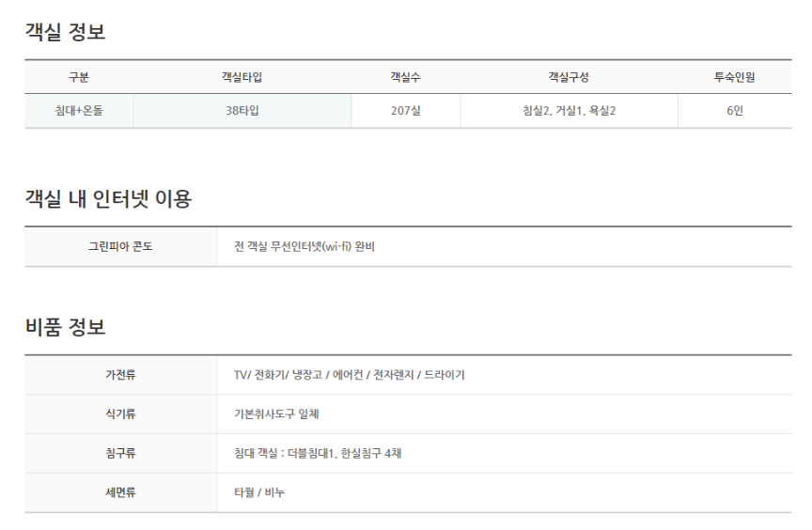Click the 비품 정보 heading
The height and width of the screenshot is (530, 812).
tap(65, 327)
